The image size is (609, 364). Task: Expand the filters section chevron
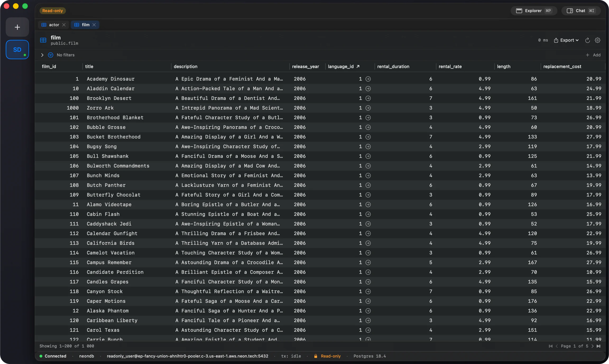(x=42, y=55)
